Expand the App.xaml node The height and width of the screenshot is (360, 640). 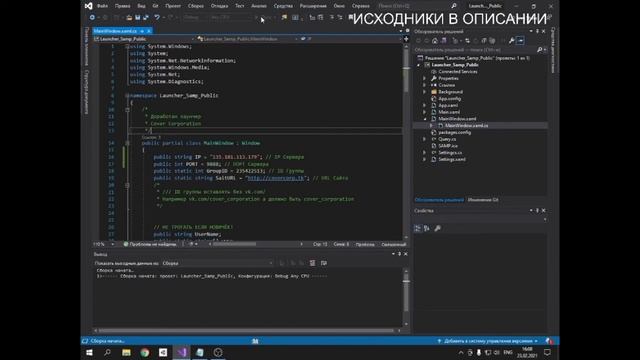coord(424,105)
